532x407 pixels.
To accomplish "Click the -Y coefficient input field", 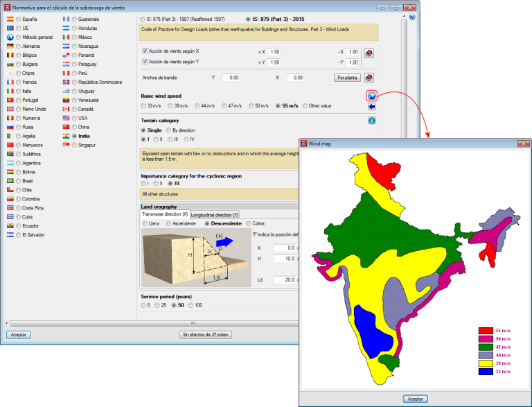I will coord(353,62).
